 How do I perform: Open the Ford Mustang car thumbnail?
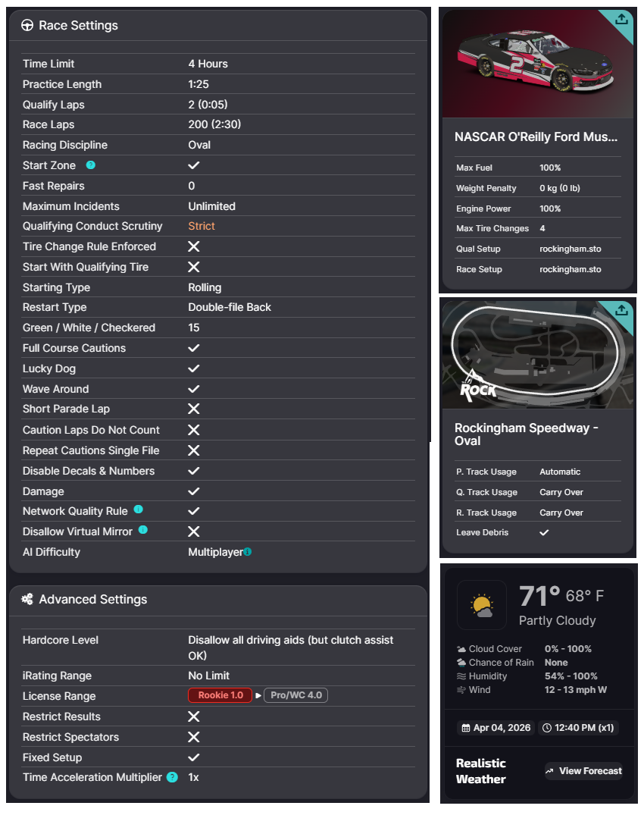coord(538,64)
